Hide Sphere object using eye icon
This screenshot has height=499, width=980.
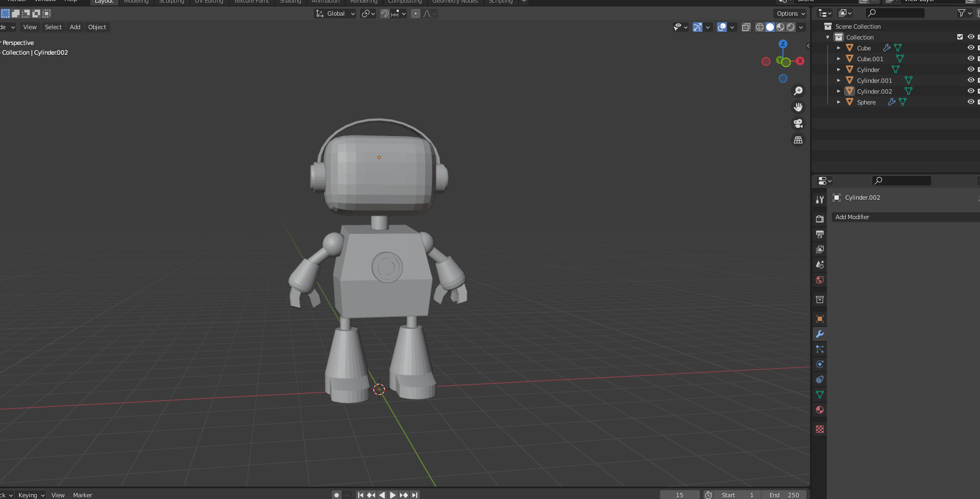tap(971, 102)
